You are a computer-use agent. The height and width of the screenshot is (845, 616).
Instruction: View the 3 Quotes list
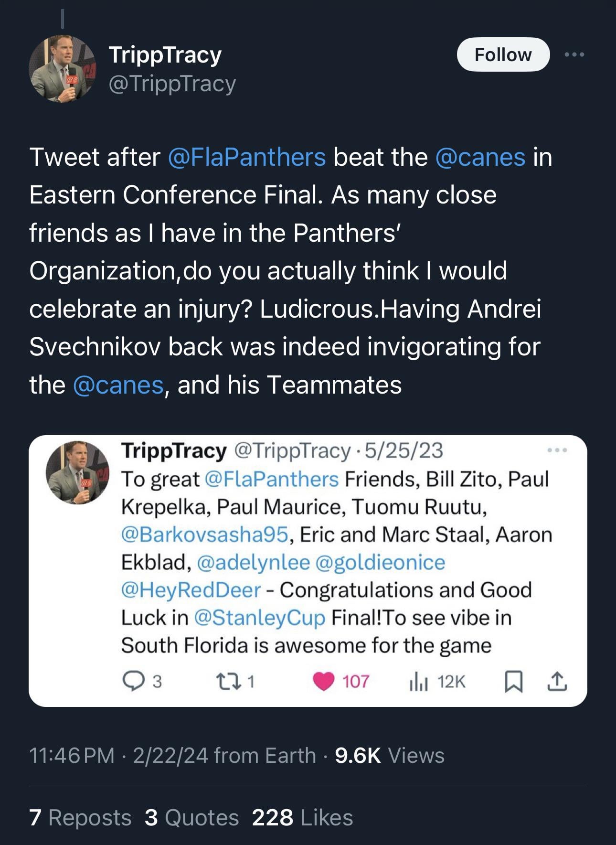coord(191,817)
